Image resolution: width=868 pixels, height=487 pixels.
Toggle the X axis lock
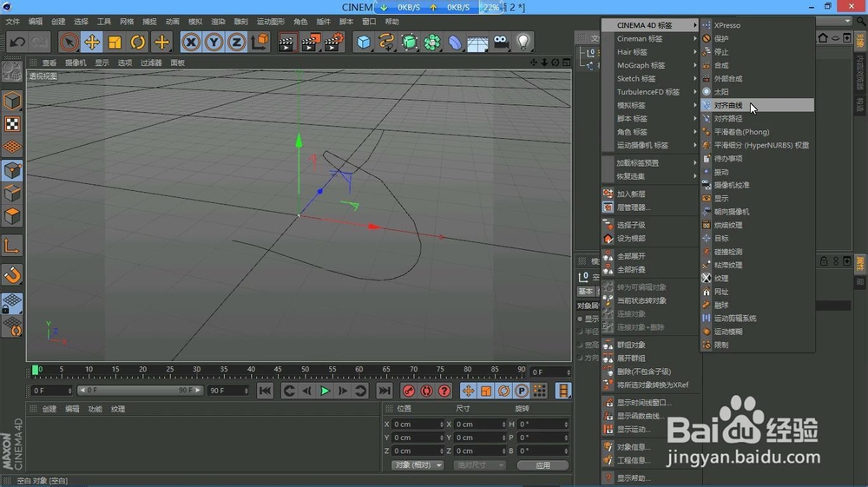click(x=191, y=42)
